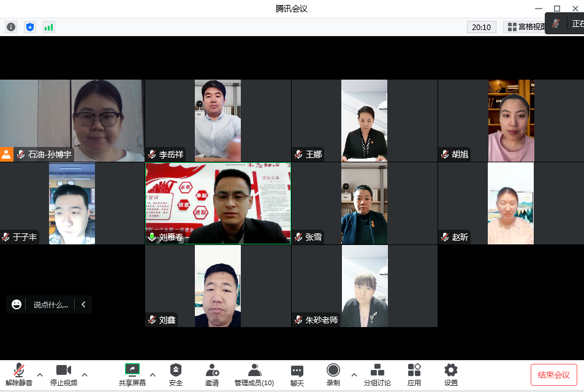Expand audio options arrow beside 解除静音
Viewport: 584px width, 392px height.
tap(40, 374)
